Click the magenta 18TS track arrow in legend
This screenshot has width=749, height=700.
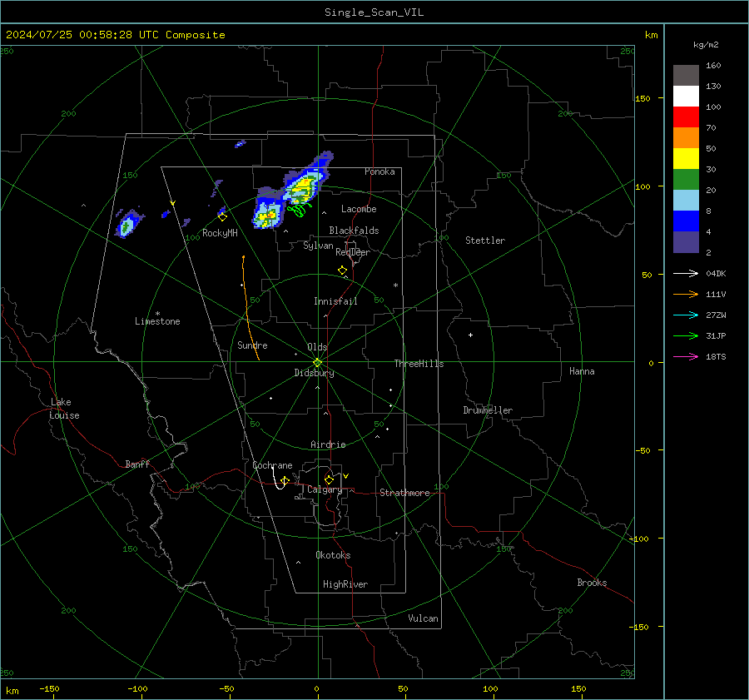pyautogui.click(x=686, y=356)
